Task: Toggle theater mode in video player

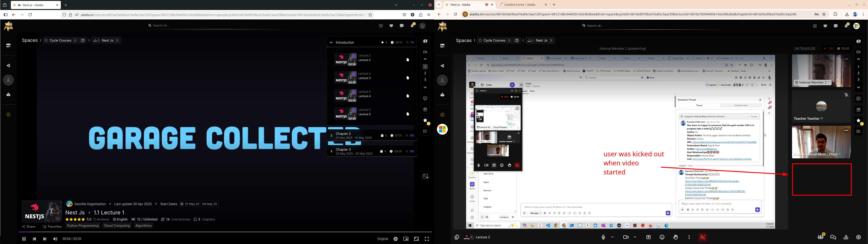Action: click(416, 239)
